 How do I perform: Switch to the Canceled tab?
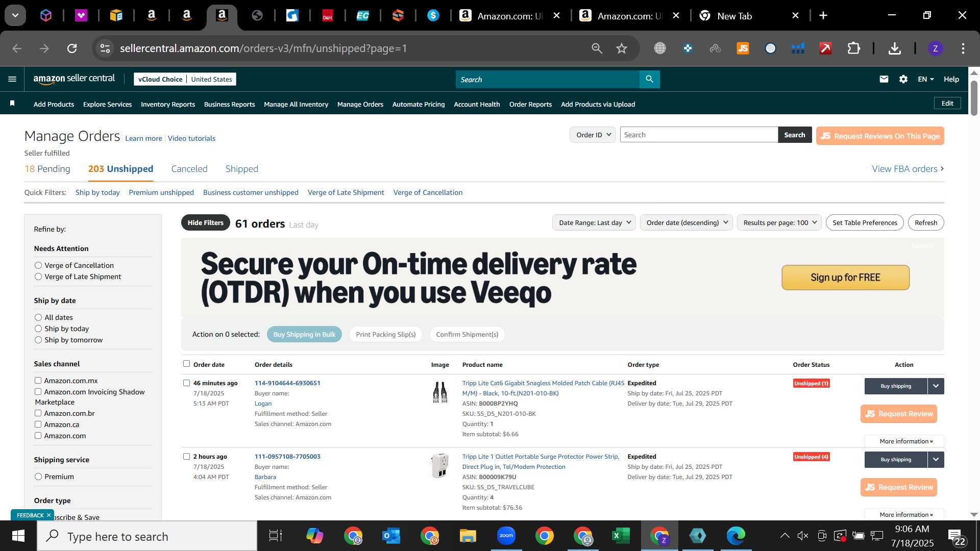[189, 169]
